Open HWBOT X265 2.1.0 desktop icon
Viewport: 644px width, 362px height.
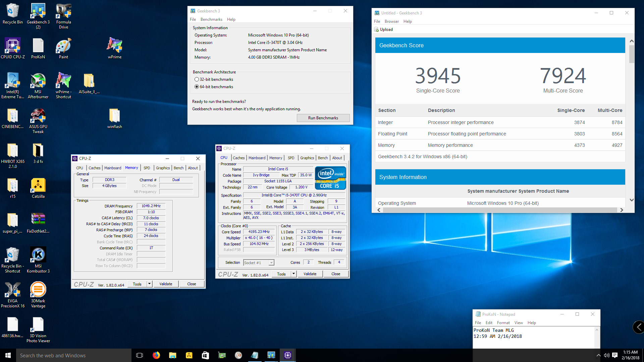[13, 155]
